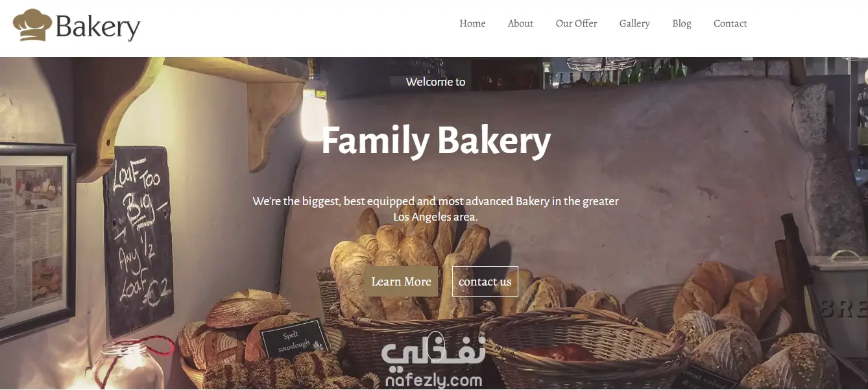The image size is (868, 390).
Task: Click the nafezly.com watermark text
Action: click(434, 380)
